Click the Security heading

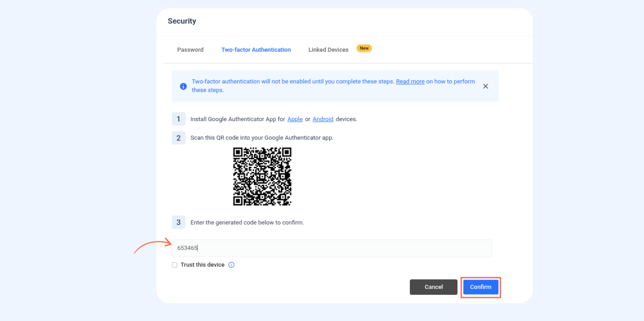pos(182,21)
